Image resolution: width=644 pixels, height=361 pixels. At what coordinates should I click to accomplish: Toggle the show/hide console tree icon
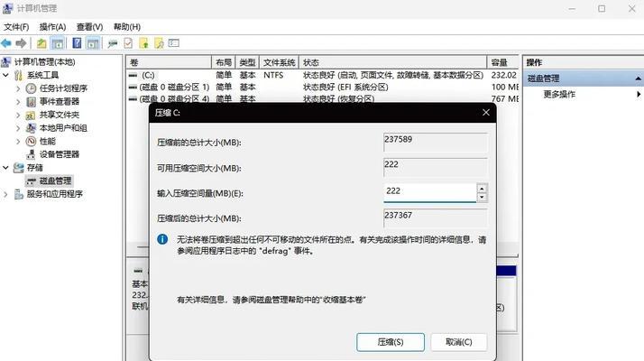pos(57,43)
